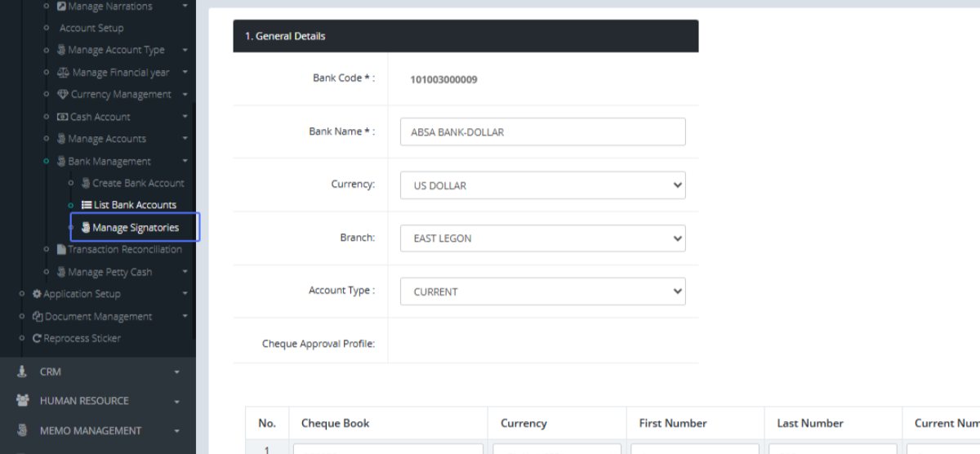
Task: Click the Bank Name text field
Action: click(542, 132)
